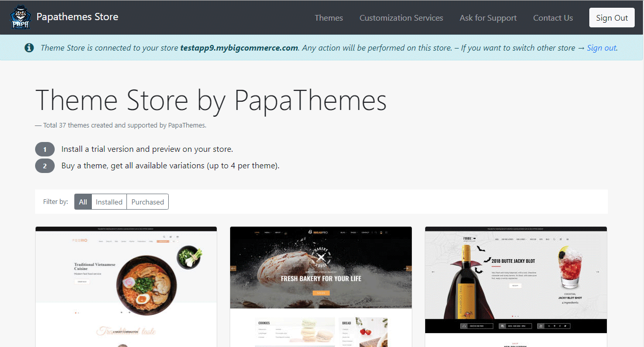Open the Themes menu item
Viewport: 644px width, 347px height.
point(329,18)
